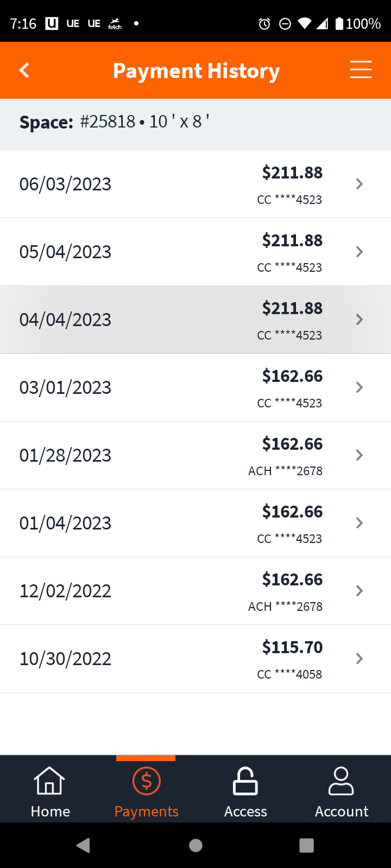View the 12/02/2022 payment date entry
The height and width of the screenshot is (868, 391).
pyautogui.click(x=65, y=591)
